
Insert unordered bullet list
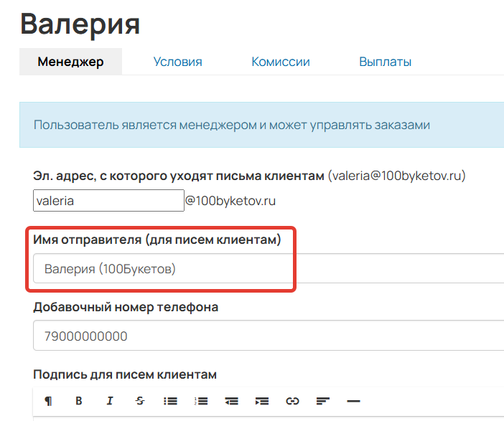click(170, 401)
